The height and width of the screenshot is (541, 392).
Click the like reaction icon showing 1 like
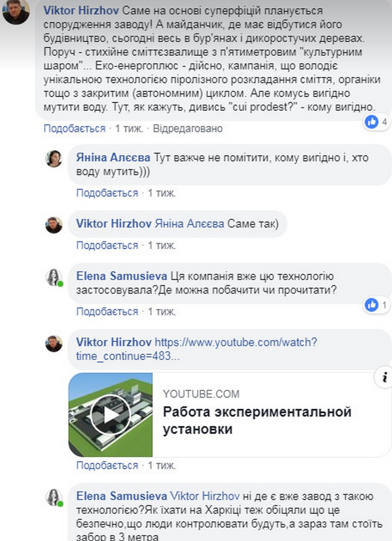(x=372, y=304)
